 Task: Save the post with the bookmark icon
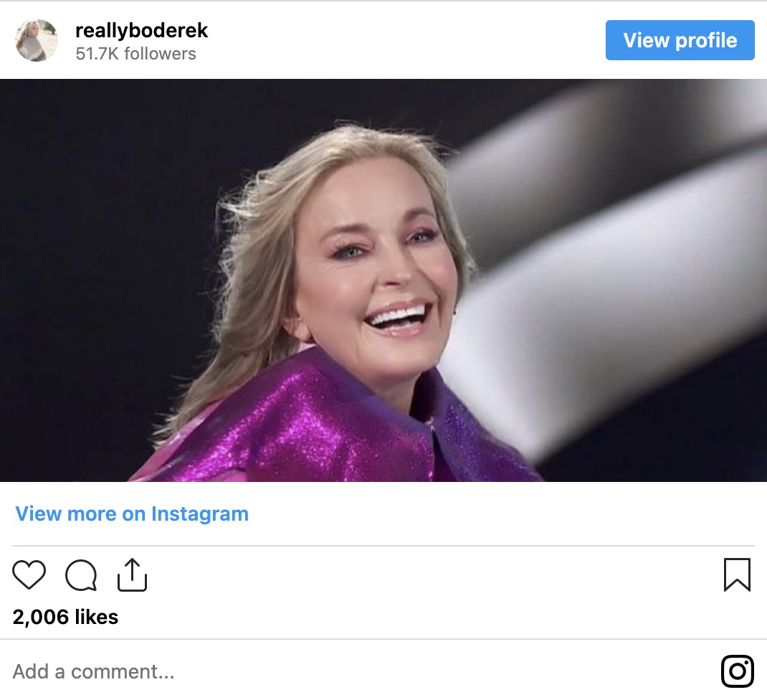pos(737,574)
